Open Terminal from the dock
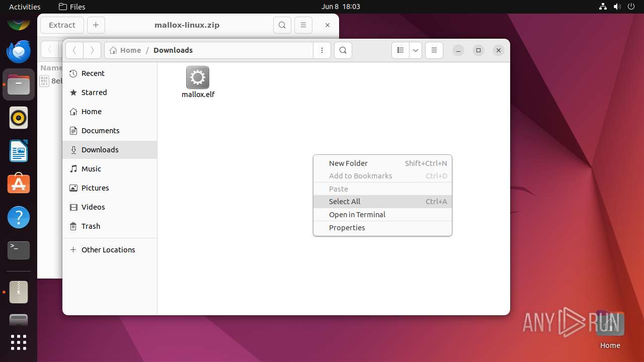This screenshot has width=644, height=362. (x=19, y=250)
